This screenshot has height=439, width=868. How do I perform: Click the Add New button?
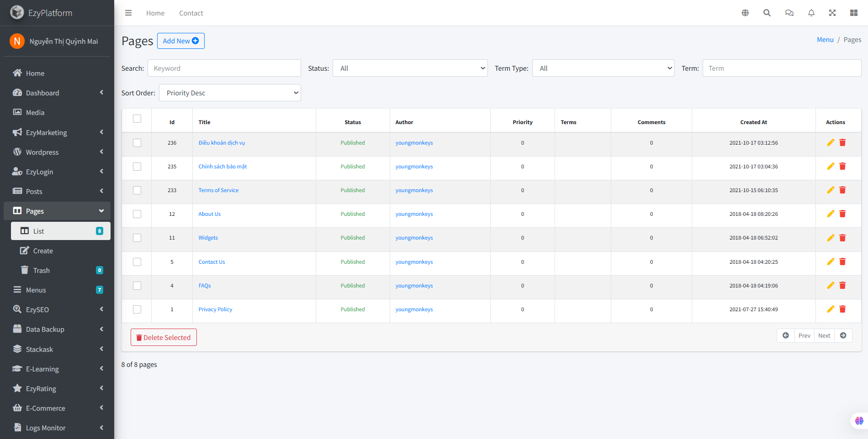click(181, 41)
